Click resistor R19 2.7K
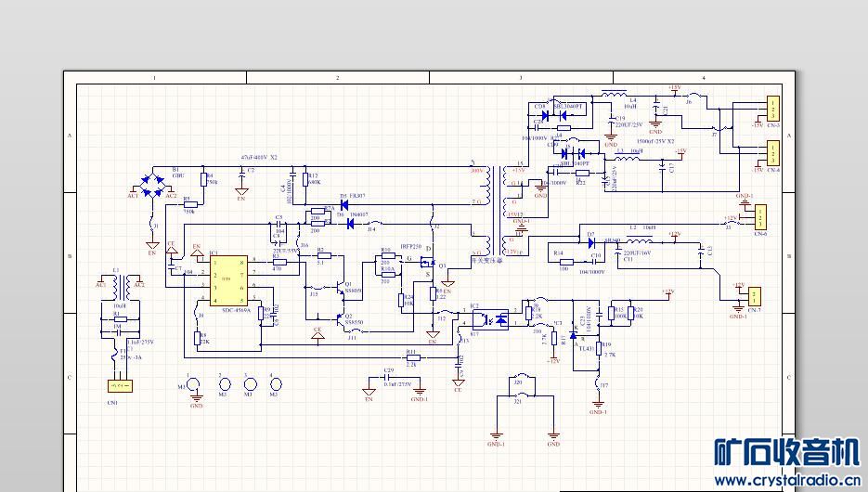 [599, 349]
